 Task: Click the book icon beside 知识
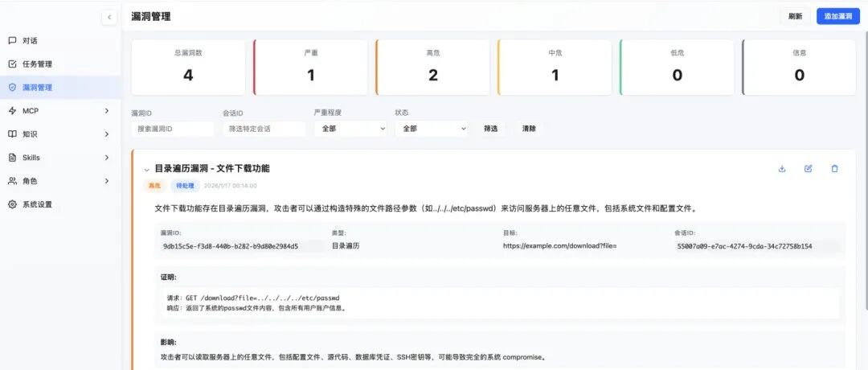click(x=12, y=134)
